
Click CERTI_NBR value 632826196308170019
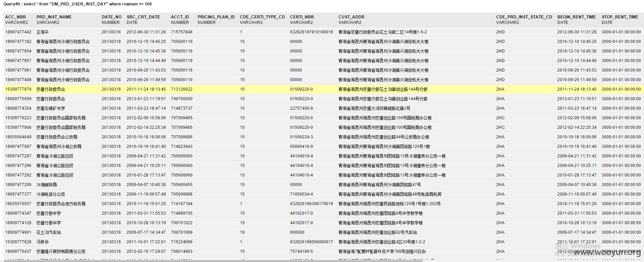click(312, 204)
